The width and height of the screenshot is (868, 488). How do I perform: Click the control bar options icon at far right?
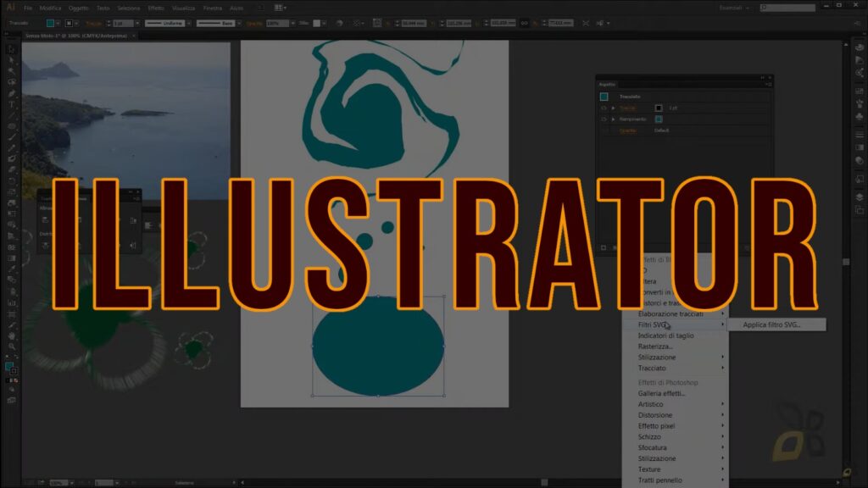[x=858, y=23]
